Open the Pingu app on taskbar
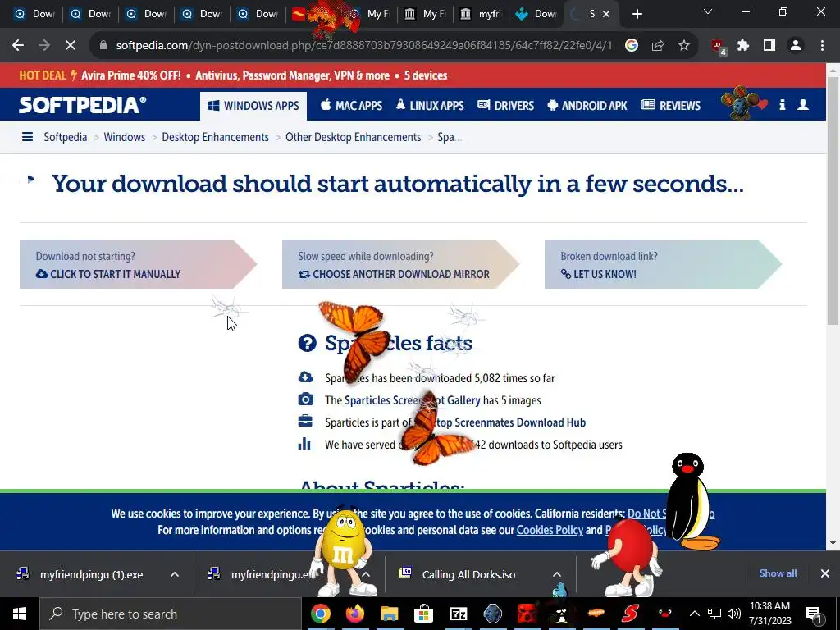 tap(664, 614)
